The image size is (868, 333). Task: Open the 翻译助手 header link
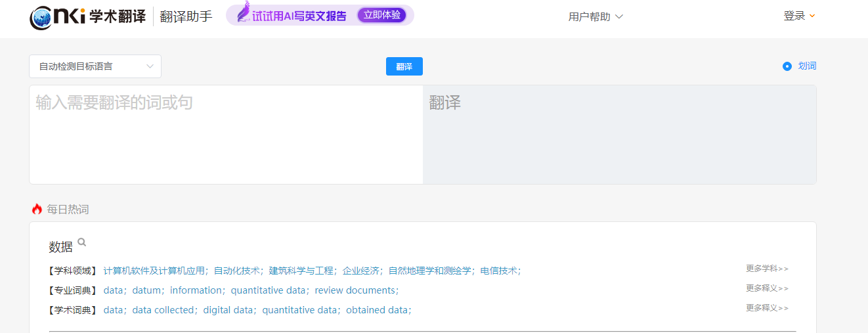(186, 16)
